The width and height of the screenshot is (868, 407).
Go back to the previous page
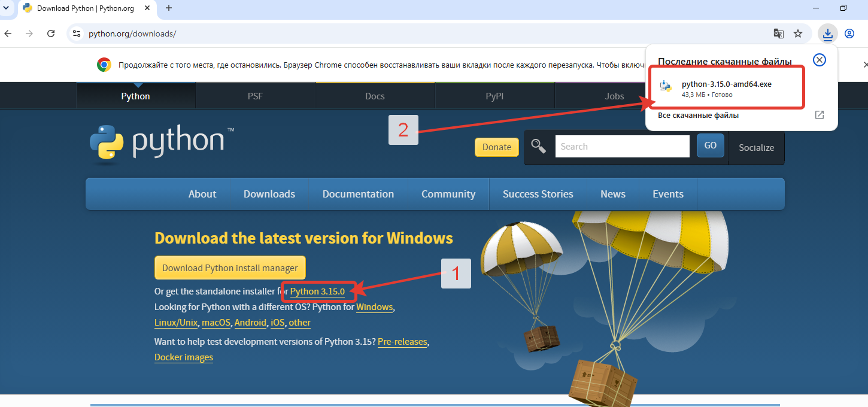[8, 34]
